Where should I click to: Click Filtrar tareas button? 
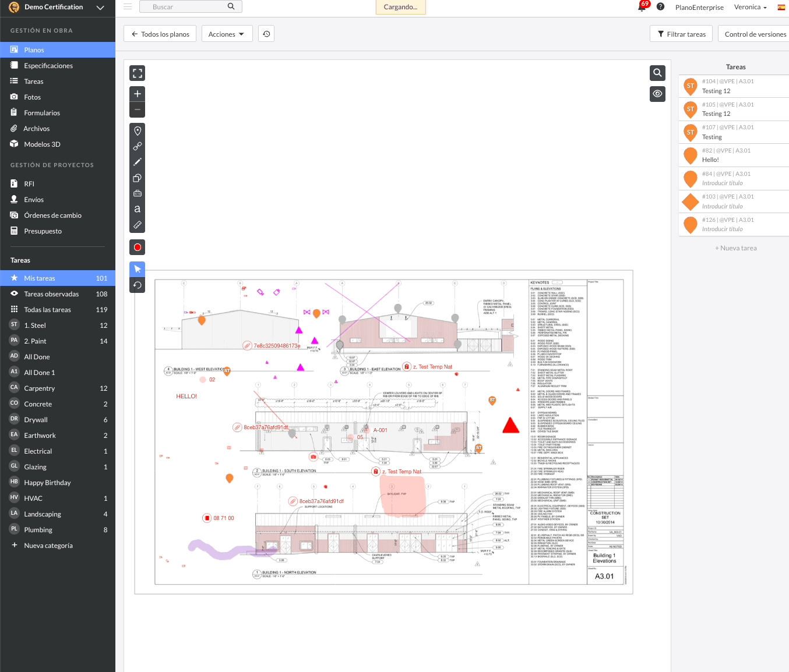point(682,34)
